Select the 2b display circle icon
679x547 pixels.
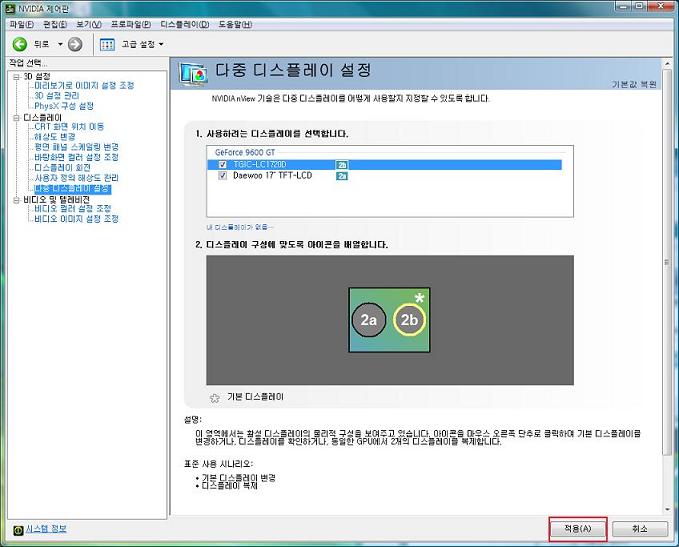[409, 320]
